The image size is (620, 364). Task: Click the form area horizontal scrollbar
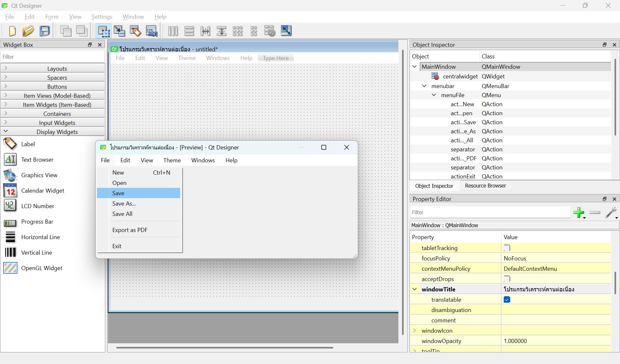click(x=224, y=348)
